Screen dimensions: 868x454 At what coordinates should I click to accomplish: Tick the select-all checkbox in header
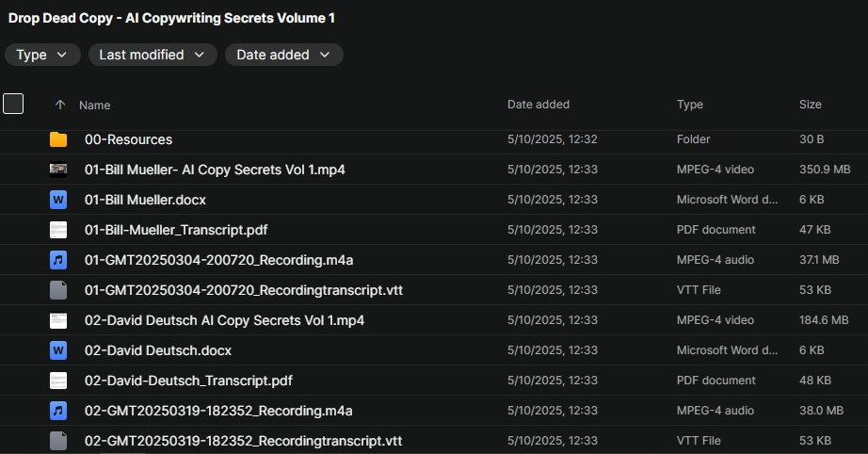pyautogui.click(x=13, y=104)
